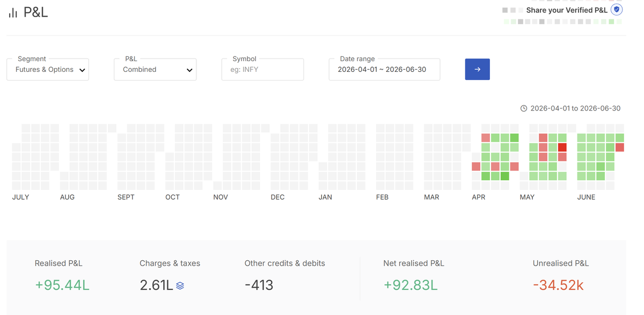Click the Unrealised P&L label
The height and width of the screenshot is (315, 644).
[x=561, y=263]
